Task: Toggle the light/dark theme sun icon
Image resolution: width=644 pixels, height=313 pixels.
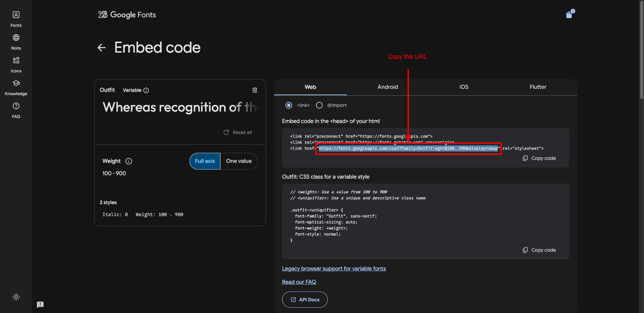Action: click(16, 297)
